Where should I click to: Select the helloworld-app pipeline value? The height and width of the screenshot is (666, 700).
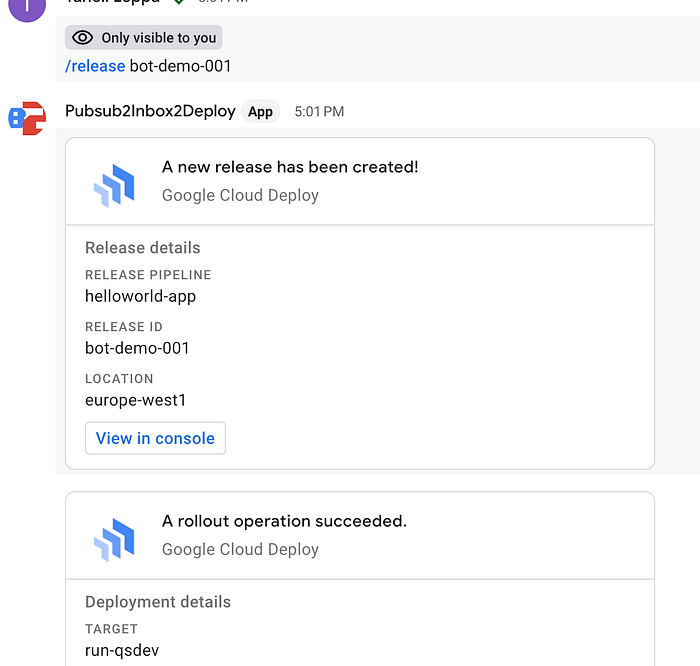pos(141,296)
